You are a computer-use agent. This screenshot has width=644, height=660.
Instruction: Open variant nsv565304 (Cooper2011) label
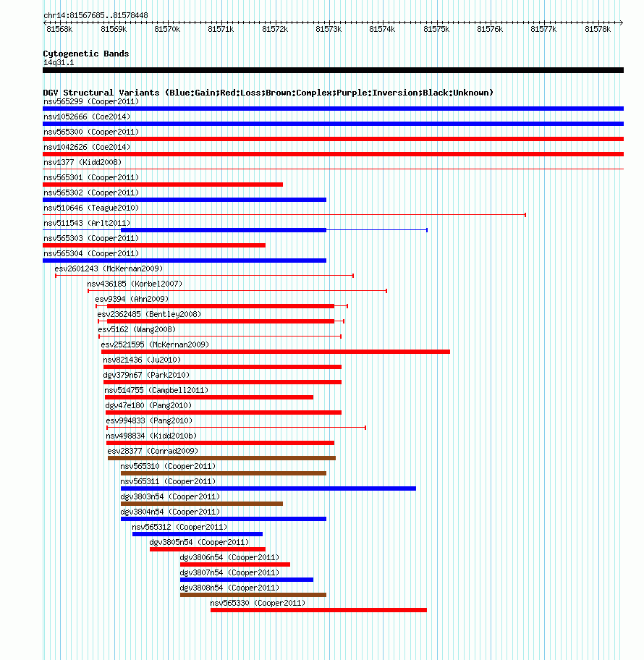point(91,253)
